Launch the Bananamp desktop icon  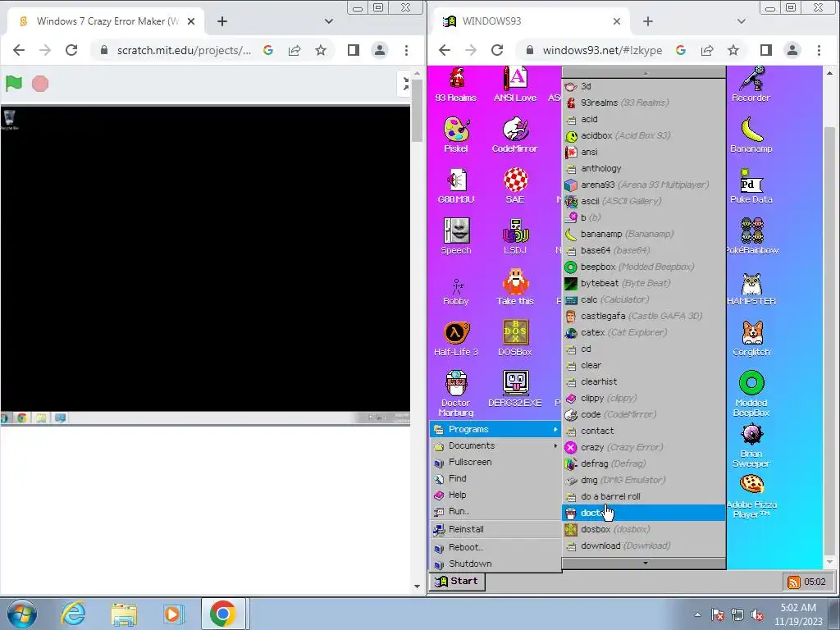coord(751,135)
